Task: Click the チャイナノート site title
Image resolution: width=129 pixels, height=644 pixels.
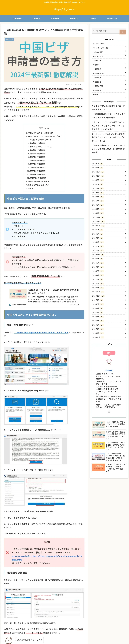Action: (x=64, y=10)
